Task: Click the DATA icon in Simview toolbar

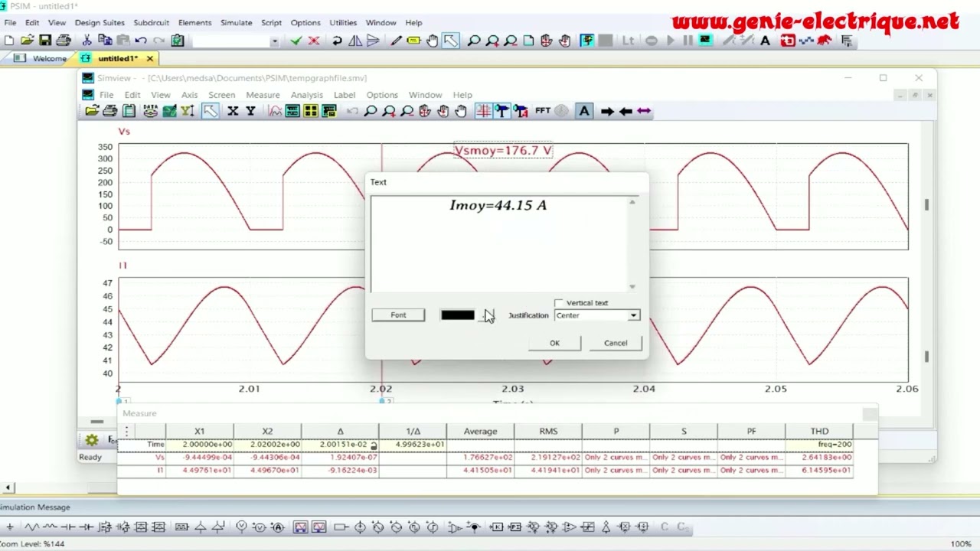Action: click(150, 111)
